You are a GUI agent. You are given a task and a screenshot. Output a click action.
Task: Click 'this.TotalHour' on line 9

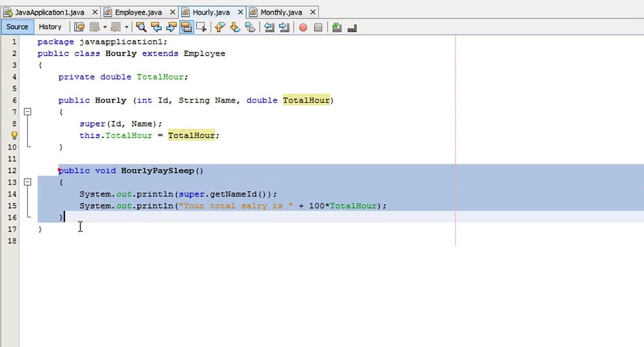[x=116, y=135]
